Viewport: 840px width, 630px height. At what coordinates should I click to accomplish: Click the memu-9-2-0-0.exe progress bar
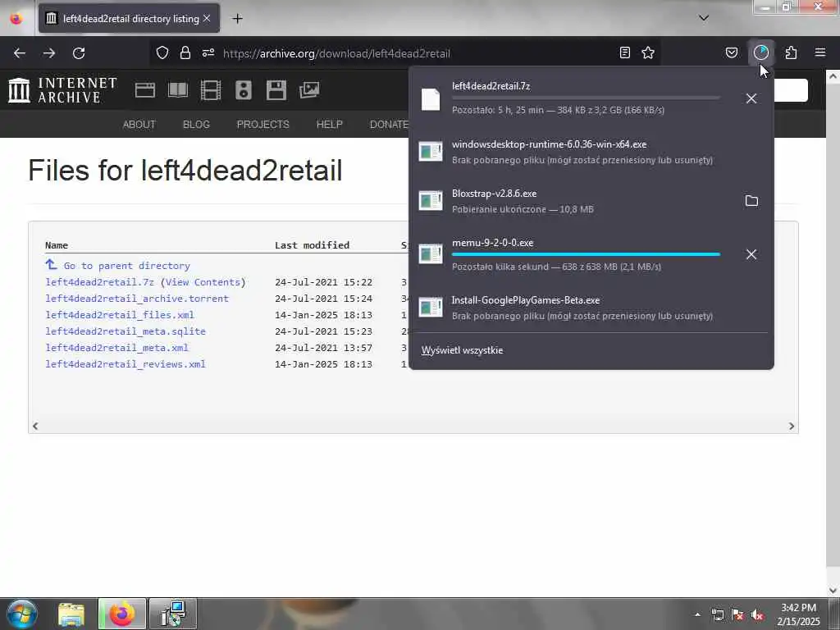(586, 254)
